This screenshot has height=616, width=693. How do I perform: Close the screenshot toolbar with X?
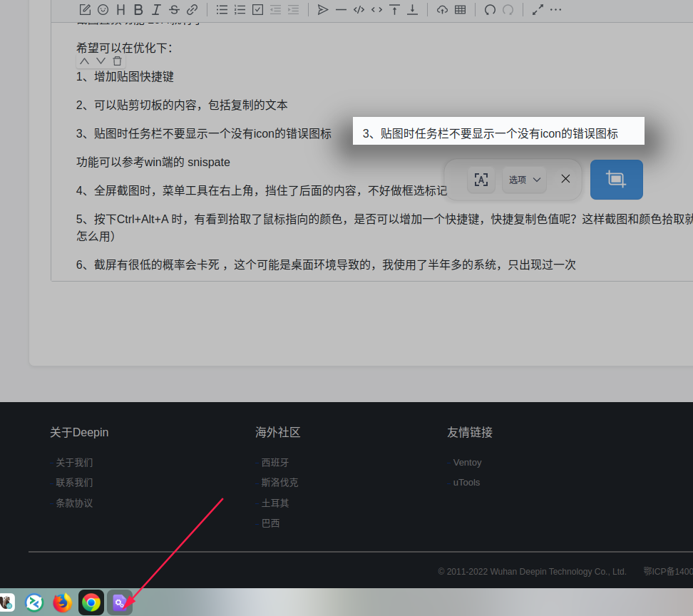565,178
